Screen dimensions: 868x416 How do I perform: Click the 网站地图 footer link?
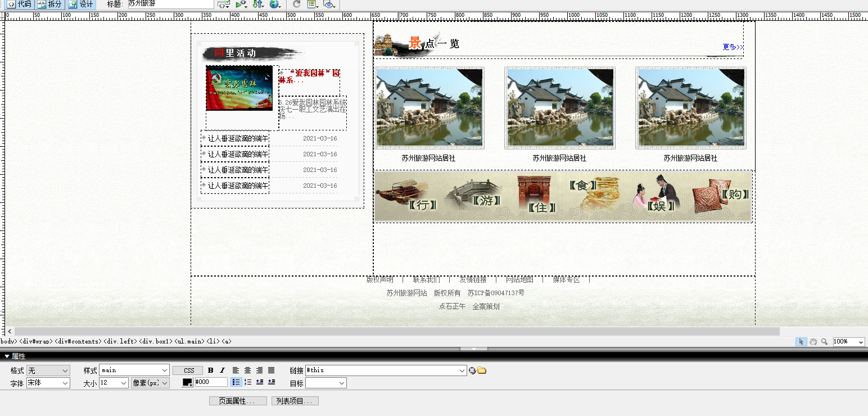coord(519,279)
